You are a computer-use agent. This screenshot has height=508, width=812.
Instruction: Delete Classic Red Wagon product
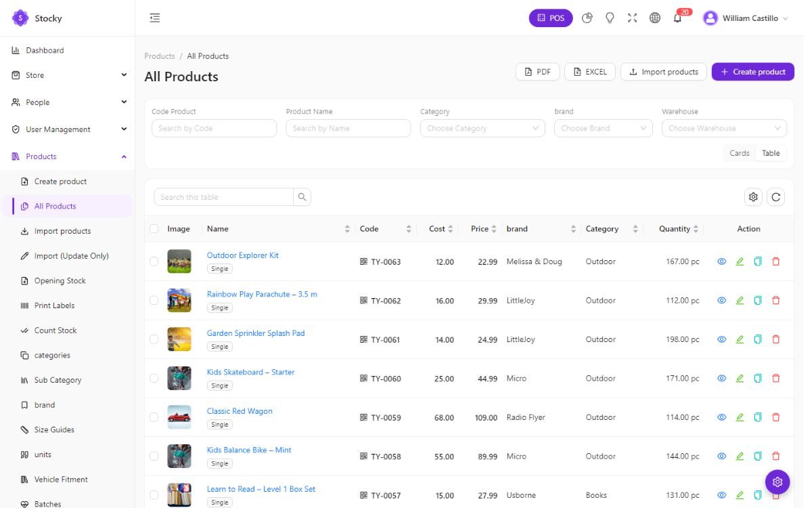pos(776,417)
